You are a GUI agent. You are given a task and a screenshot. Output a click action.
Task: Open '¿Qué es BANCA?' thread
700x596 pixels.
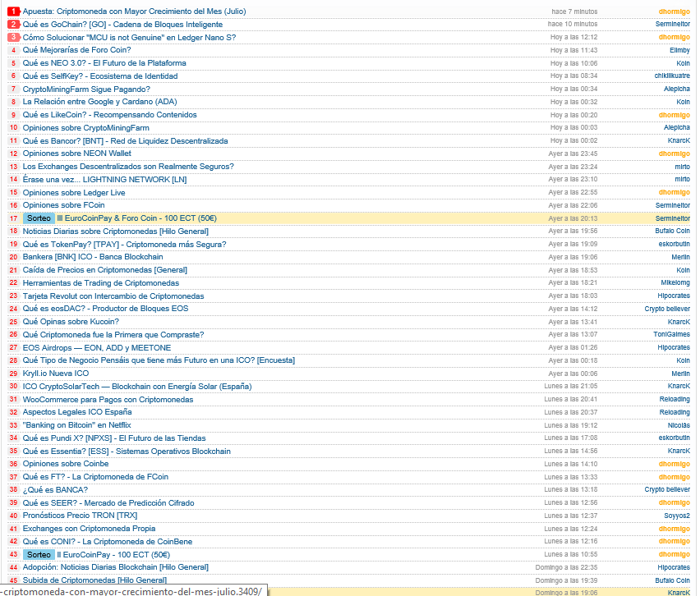coord(55,490)
